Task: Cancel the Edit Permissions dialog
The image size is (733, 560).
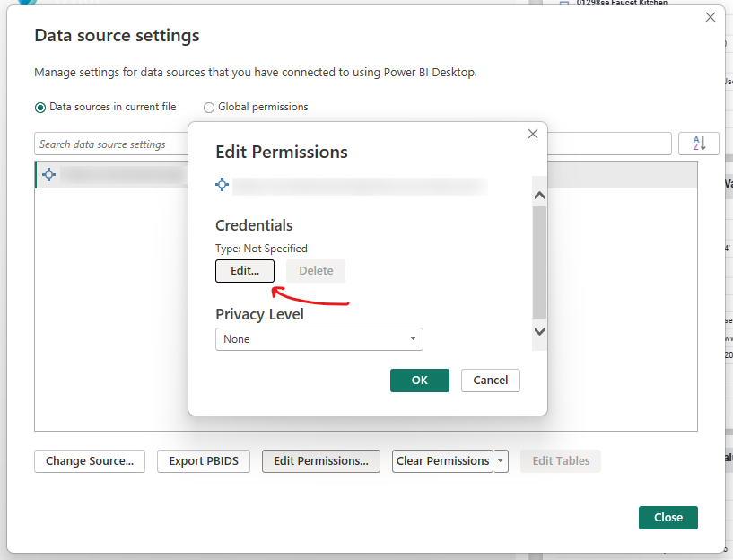Action: pyautogui.click(x=490, y=381)
